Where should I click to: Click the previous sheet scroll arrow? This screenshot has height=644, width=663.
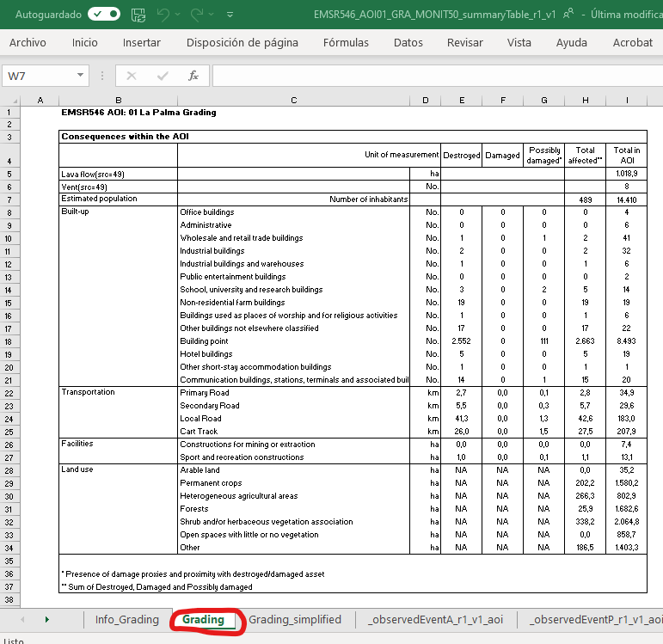coord(22,619)
